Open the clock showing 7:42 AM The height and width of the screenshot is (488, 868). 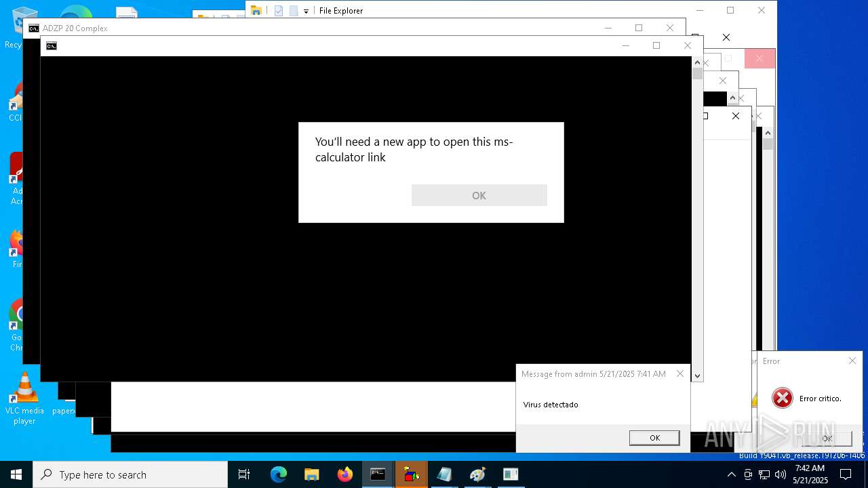click(x=810, y=474)
